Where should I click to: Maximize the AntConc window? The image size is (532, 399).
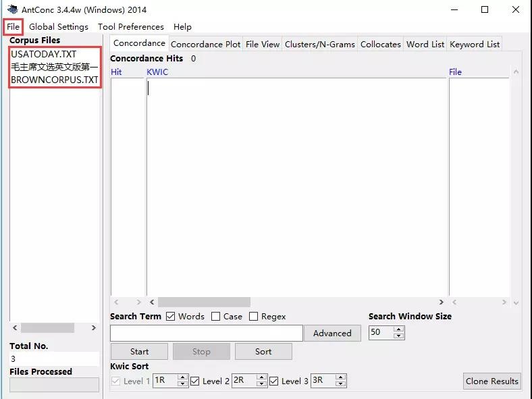coord(485,9)
